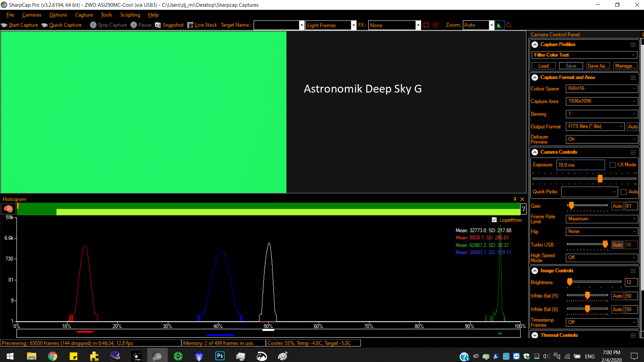The height and width of the screenshot is (362, 644).
Task: Enable the Quick Picks Auto exposure checkbox
Action: (x=623, y=192)
